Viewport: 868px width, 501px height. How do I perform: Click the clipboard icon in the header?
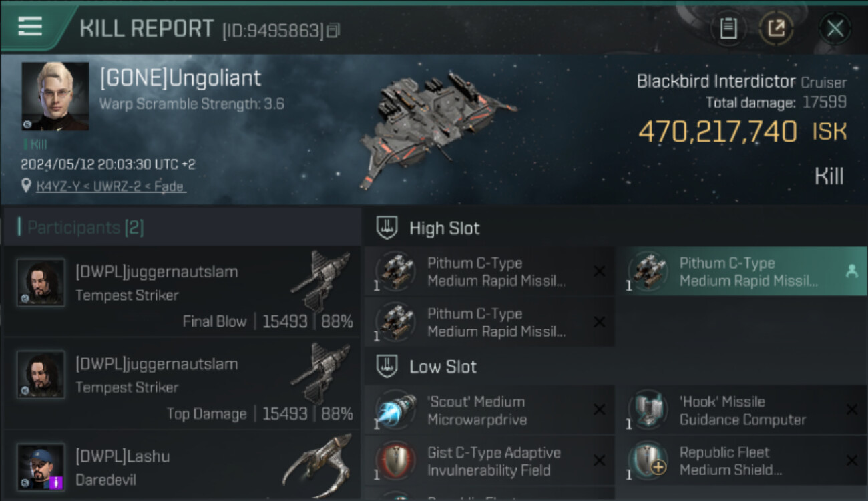(728, 28)
